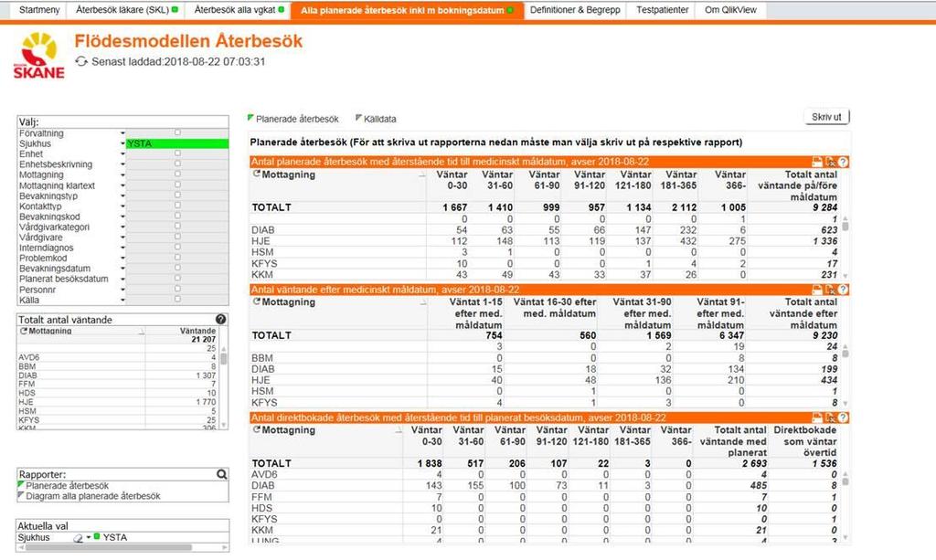Switch to the Startmeny tab
936x560 pixels.
[39, 10]
